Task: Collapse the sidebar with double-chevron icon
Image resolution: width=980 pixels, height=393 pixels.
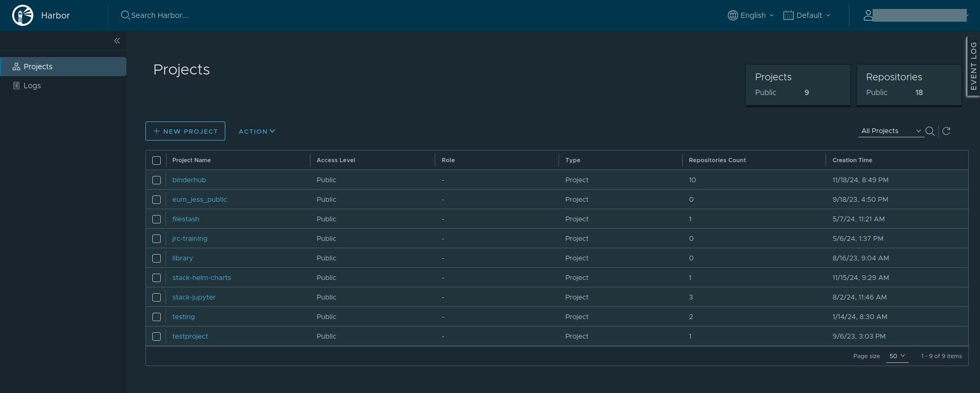Action: [x=117, y=41]
